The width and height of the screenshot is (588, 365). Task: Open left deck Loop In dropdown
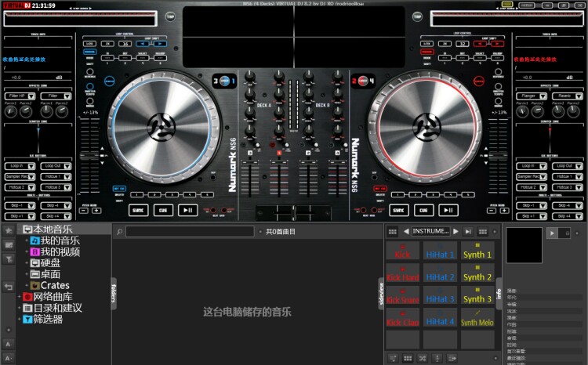click(x=20, y=166)
